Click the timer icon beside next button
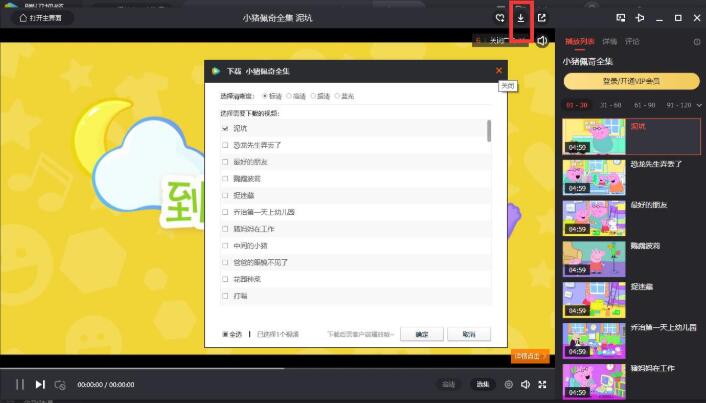 pos(60,385)
